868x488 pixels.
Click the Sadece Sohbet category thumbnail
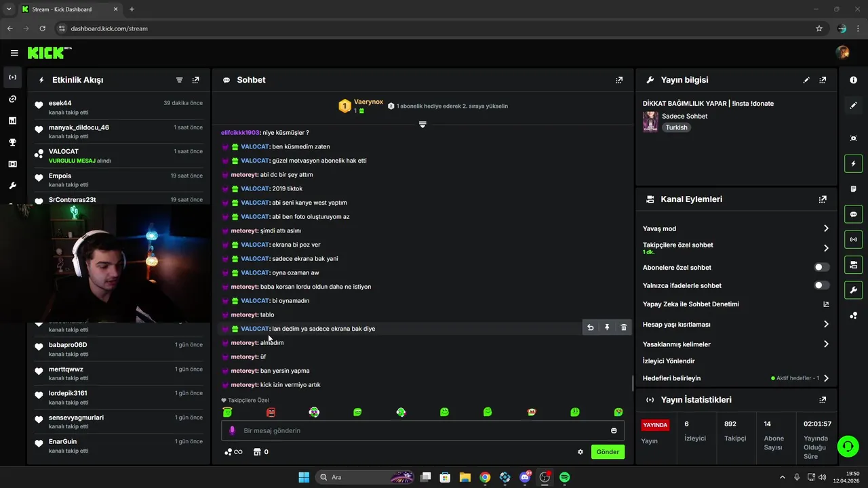[650, 122]
